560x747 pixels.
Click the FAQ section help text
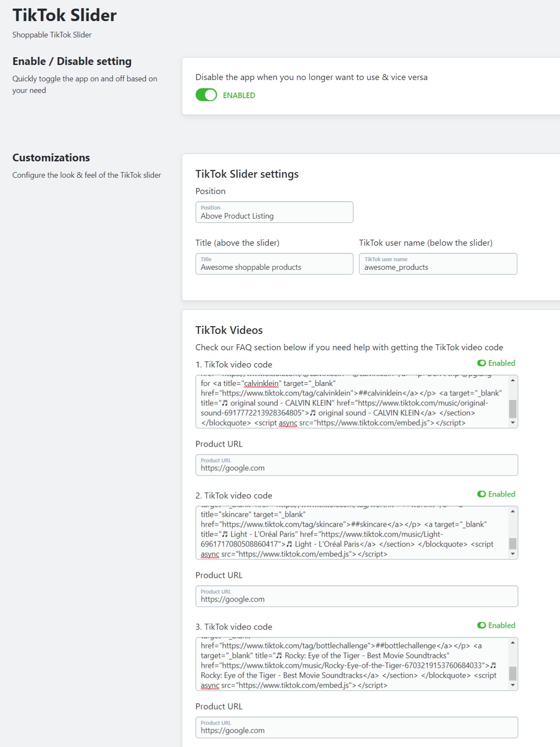click(x=349, y=347)
